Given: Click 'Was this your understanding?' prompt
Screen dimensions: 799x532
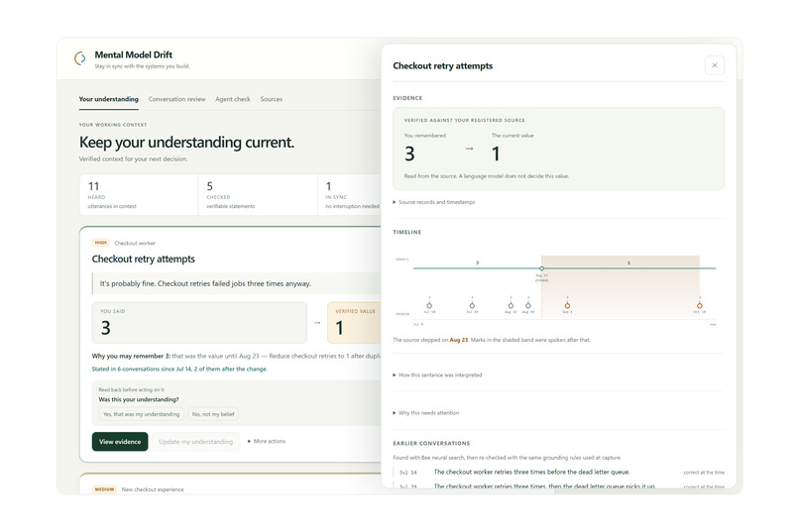Looking at the screenshot, I should click(139, 399).
